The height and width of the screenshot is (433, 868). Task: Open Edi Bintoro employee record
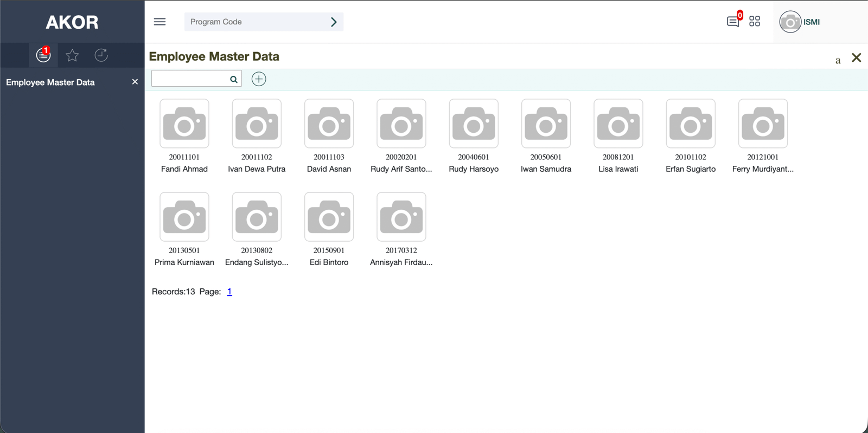[329, 217]
